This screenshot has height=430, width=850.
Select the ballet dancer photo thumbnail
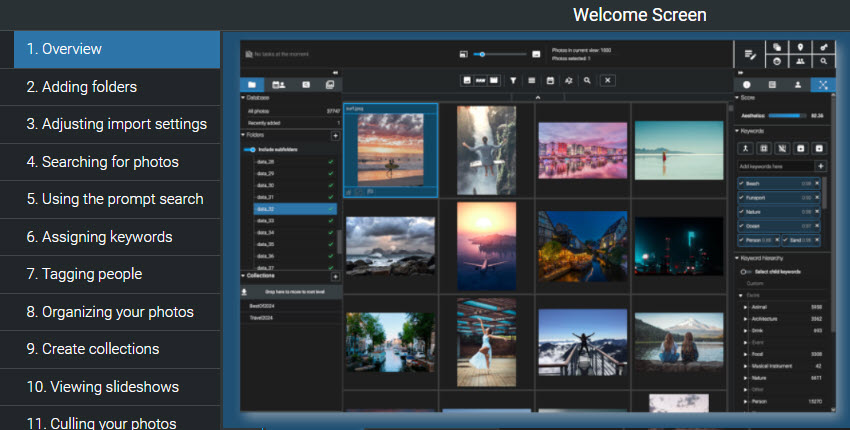pyautogui.click(x=486, y=342)
